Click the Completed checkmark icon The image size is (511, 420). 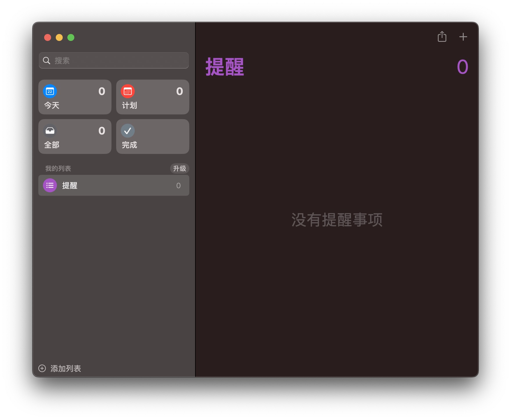point(128,131)
